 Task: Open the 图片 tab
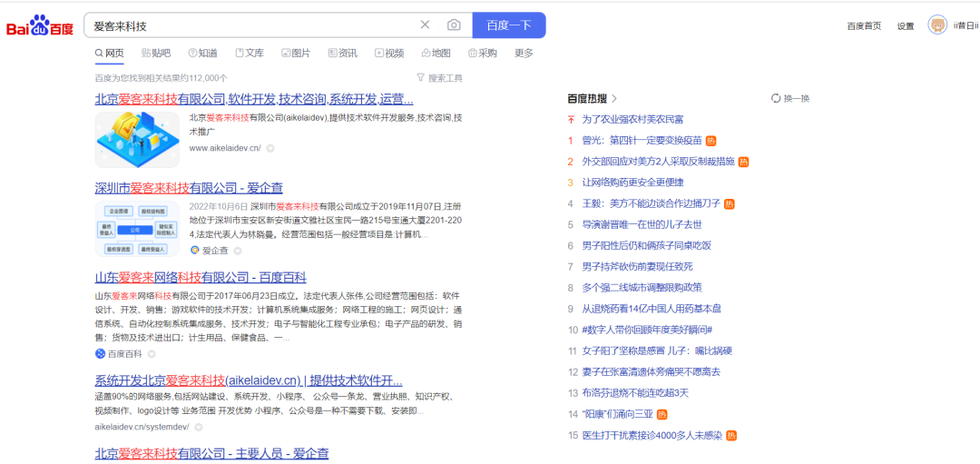[296, 54]
